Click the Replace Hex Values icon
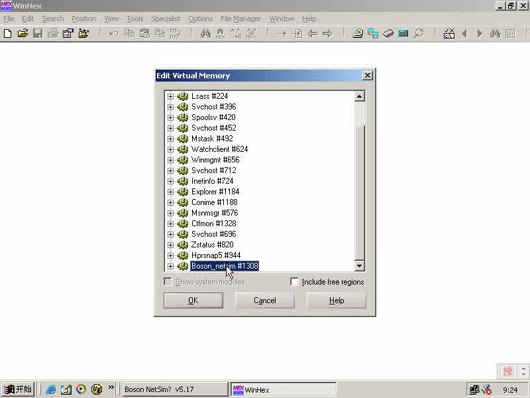This screenshot has height=398, width=530. [251, 33]
